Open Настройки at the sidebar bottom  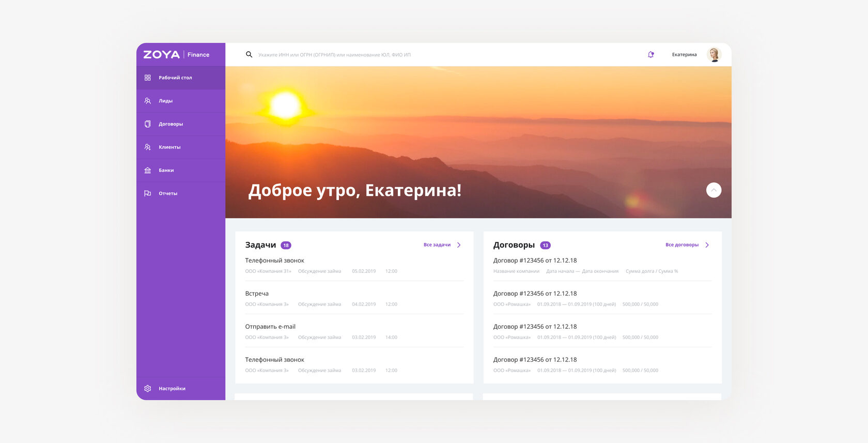pos(181,389)
